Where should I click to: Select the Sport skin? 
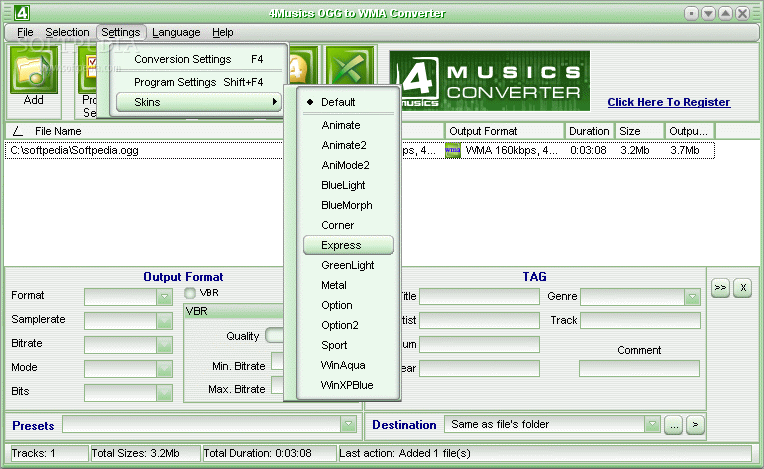[x=348, y=345]
